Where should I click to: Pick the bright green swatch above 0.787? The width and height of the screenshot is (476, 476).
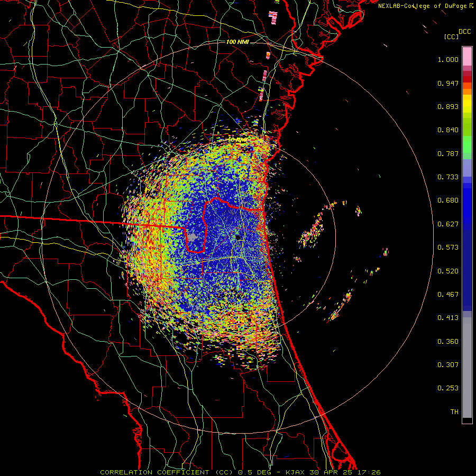(x=467, y=144)
